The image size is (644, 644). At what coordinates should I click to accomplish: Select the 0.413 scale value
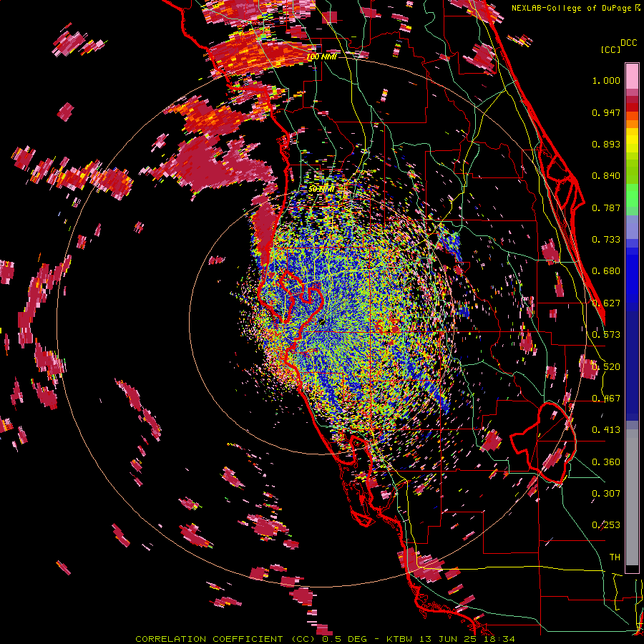606,430
